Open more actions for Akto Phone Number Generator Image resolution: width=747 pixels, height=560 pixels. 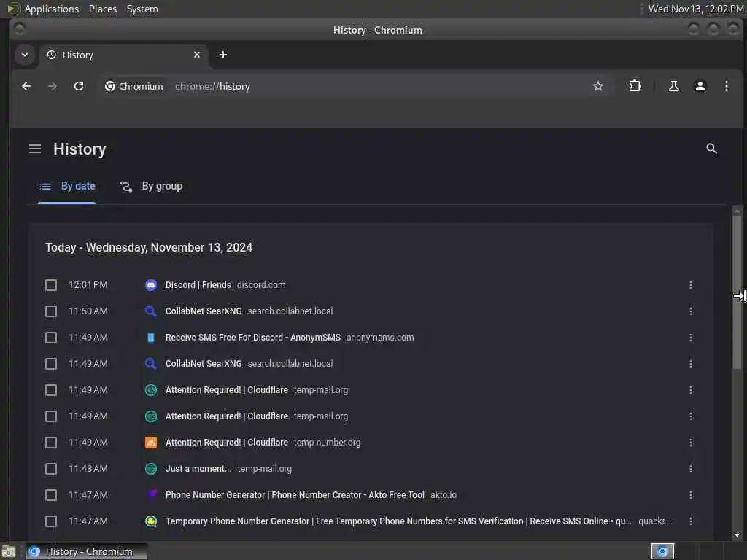690,495
